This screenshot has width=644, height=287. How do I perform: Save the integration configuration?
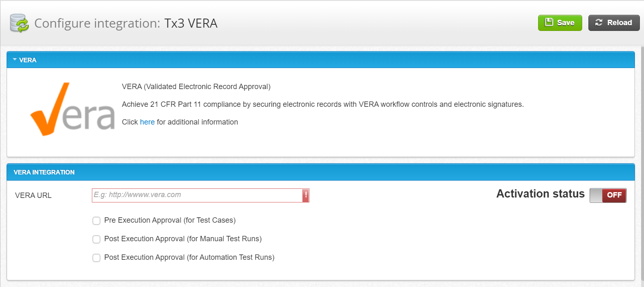pos(560,23)
